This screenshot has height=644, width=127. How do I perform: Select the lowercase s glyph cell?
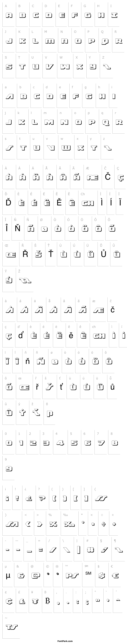tap(9, 148)
